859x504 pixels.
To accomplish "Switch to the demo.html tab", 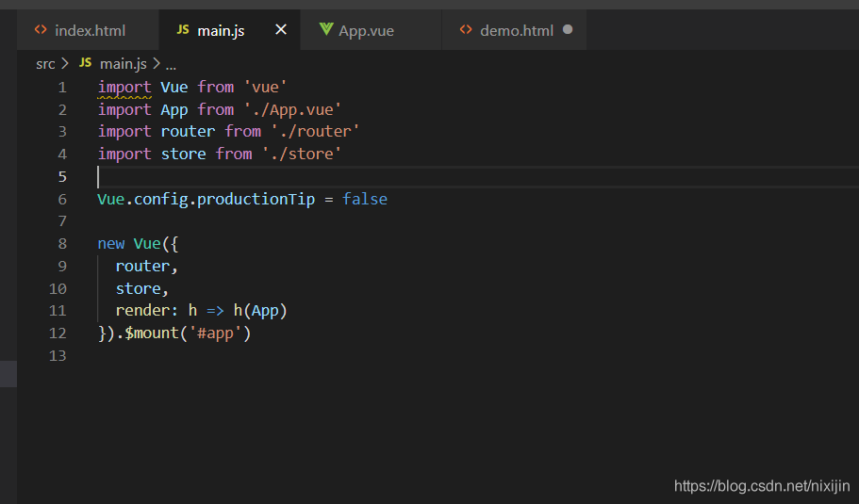I will click(x=513, y=30).
